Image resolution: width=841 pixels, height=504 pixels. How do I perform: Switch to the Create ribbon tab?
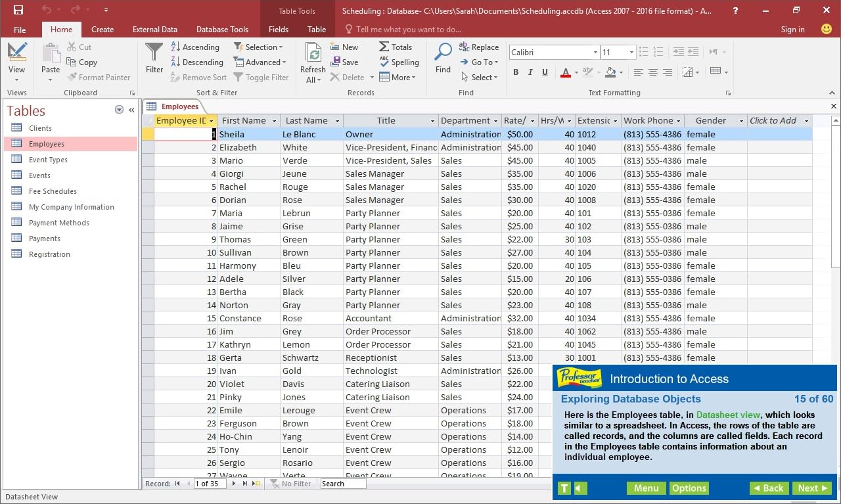click(x=102, y=29)
